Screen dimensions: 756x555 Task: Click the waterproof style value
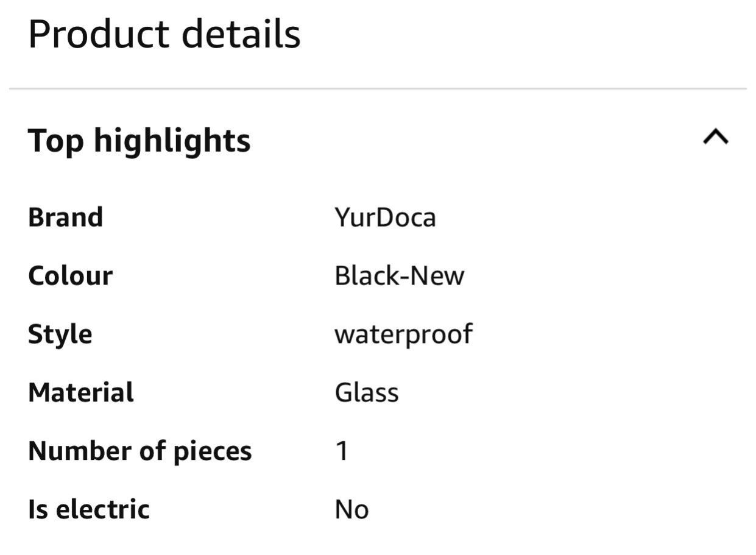pos(403,334)
